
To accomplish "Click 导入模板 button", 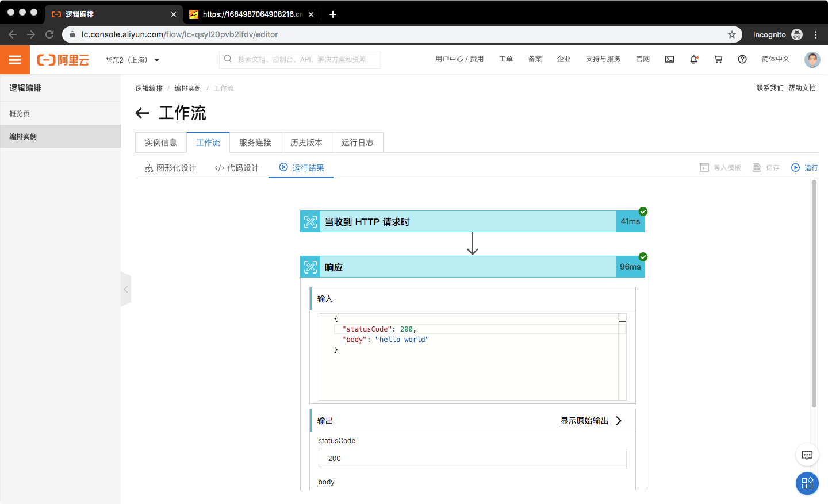I will point(721,168).
